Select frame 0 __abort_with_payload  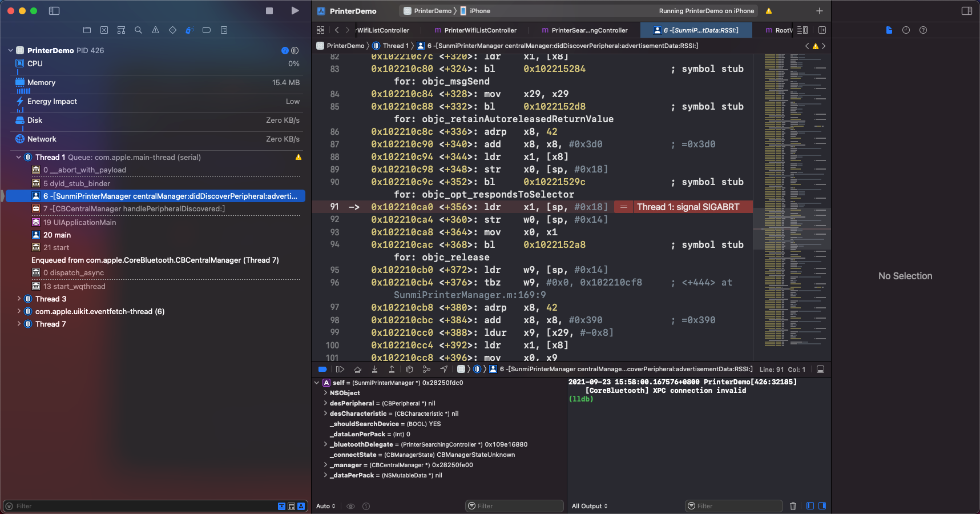click(x=84, y=170)
